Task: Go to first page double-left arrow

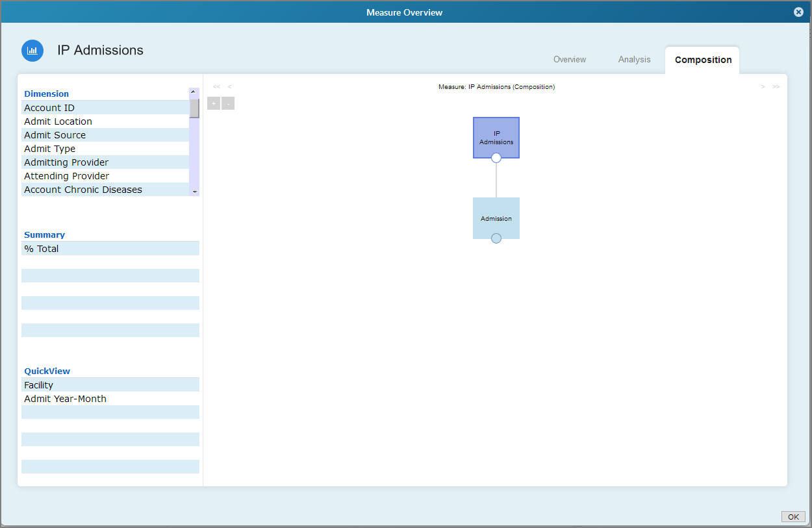Action: [x=216, y=87]
